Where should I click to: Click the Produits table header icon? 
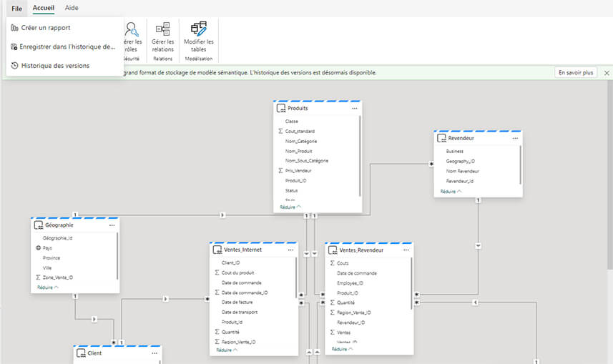click(282, 108)
